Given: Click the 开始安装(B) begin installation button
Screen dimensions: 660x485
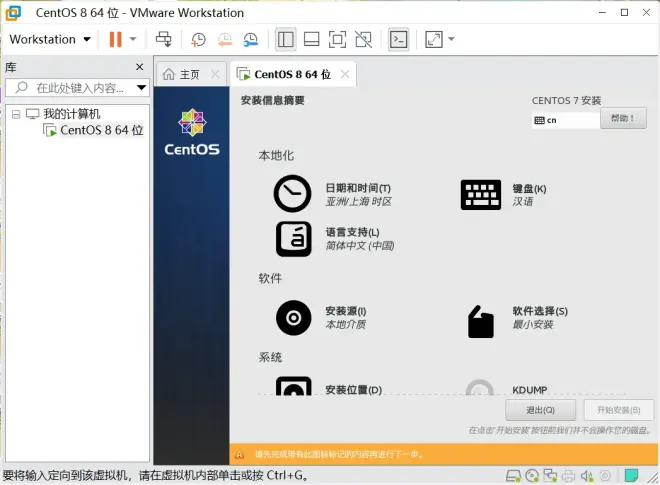Looking at the screenshot, I should [x=619, y=410].
